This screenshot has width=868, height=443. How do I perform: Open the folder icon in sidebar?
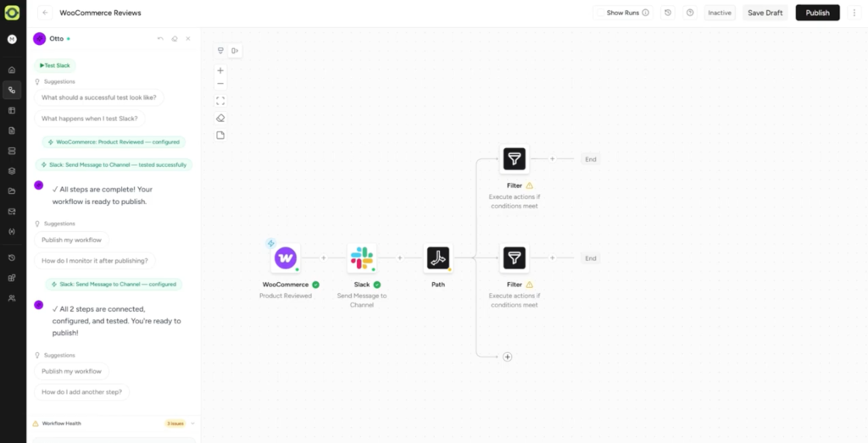(12, 191)
